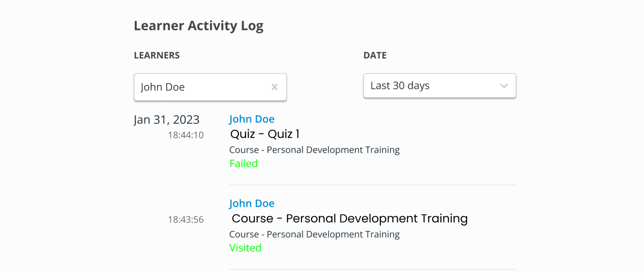Click the DATE filter label

tap(375, 55)
